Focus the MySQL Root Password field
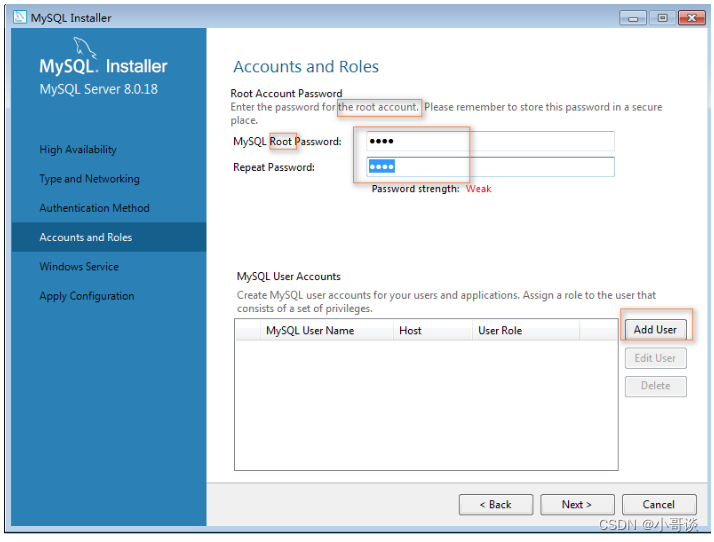The image size is (714, 542). pyautogui.click(x=490, y=141)
